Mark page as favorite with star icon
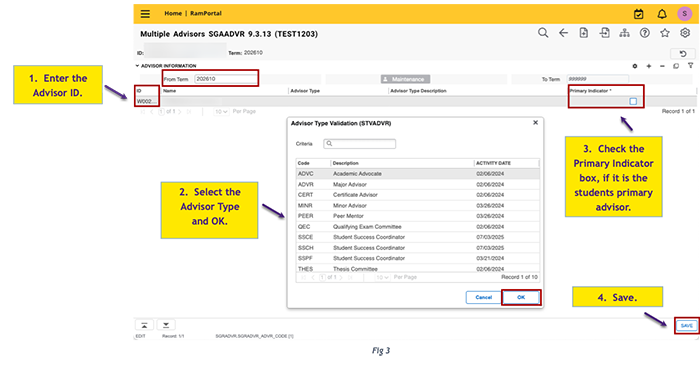 (x=665, y=33)
